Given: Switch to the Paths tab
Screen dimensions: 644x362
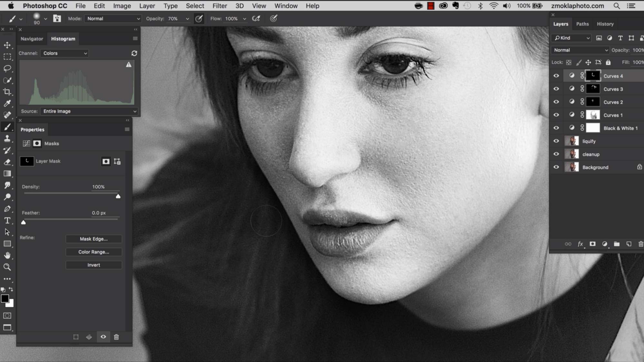Looking at the screenshot, I should [582, 24].
